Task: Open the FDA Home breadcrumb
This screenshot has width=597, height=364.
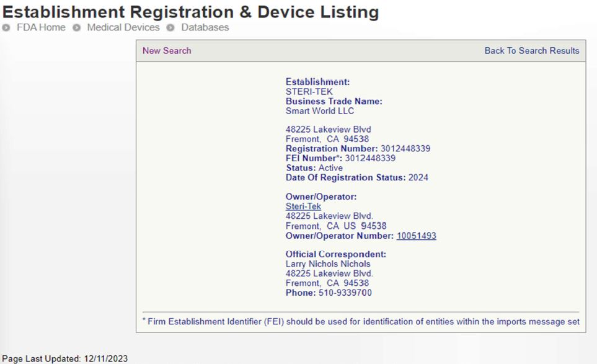Action: [41, 28]
